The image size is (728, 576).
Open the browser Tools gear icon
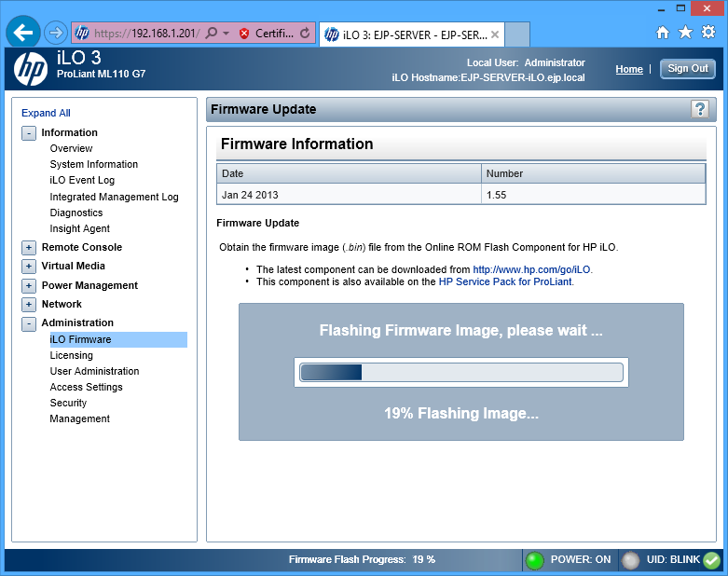[708, 32]
